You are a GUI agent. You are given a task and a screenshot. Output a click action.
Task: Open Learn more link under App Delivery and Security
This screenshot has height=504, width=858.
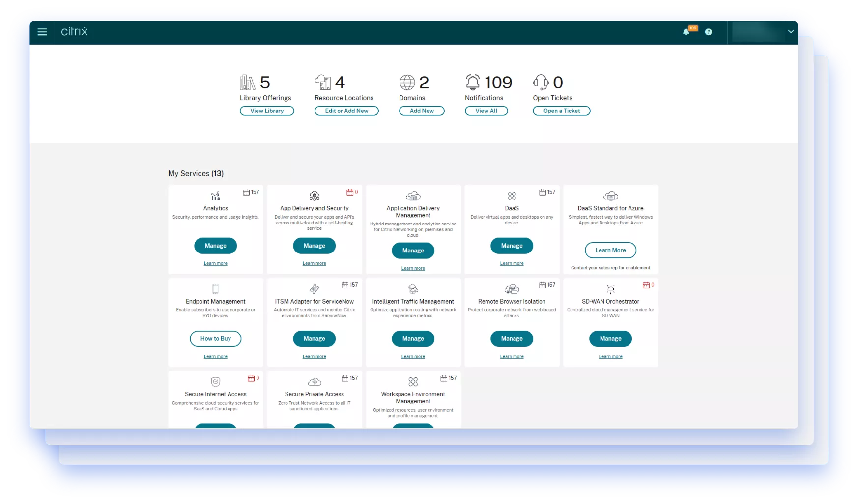[x=315, y=263]
